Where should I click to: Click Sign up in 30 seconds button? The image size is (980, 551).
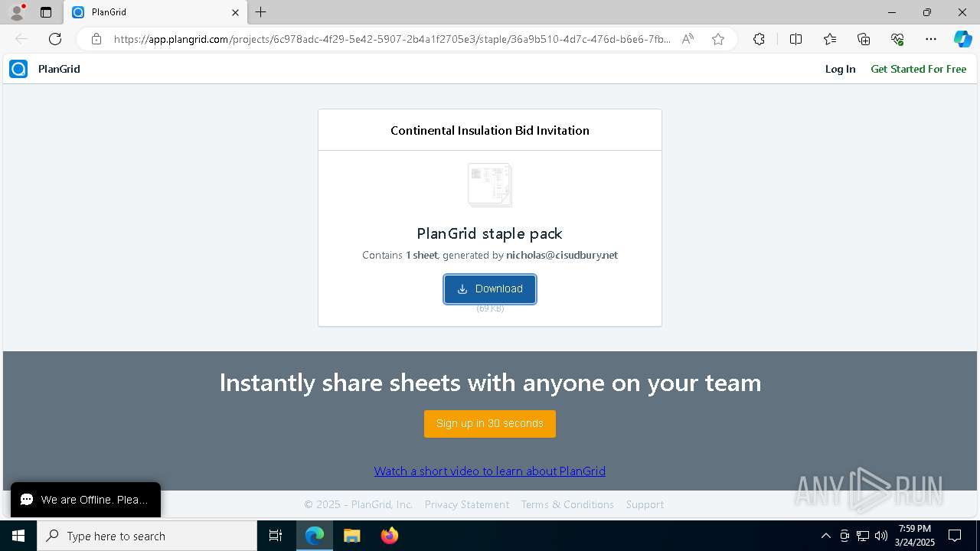[490, 423]
